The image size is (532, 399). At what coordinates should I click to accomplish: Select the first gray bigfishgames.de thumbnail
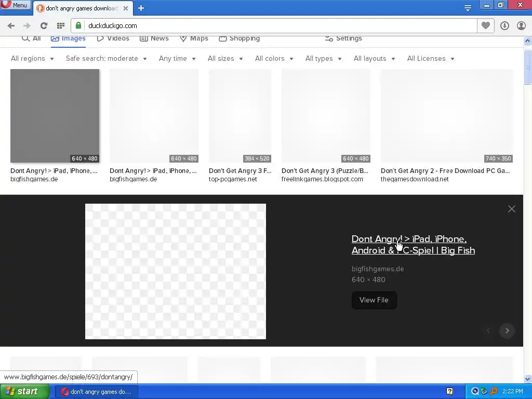pyautogui.click(x=55, y=116)
